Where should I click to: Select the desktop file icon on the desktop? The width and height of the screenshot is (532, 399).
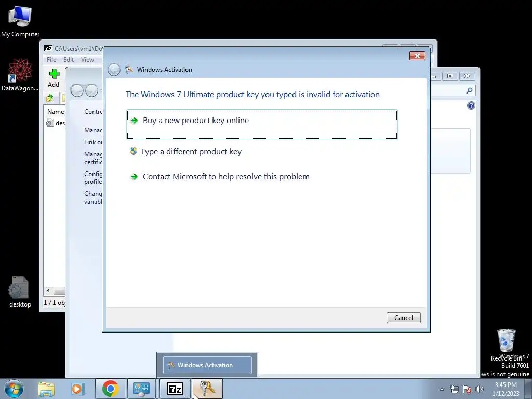(20, 292)
